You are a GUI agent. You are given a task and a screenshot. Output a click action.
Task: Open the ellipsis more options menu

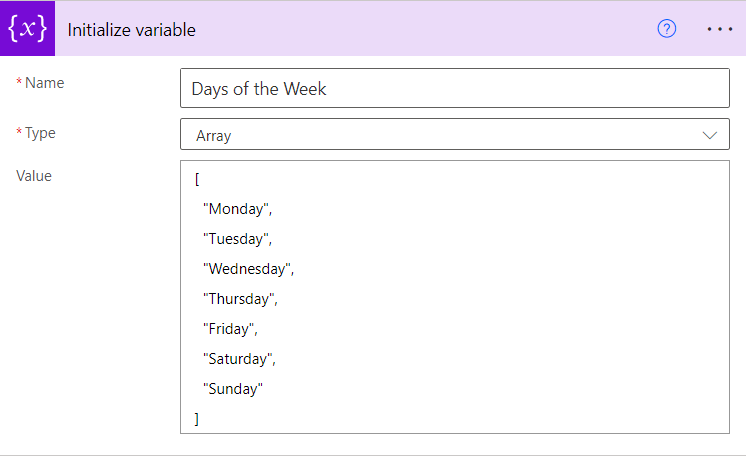tap(720, 29)
